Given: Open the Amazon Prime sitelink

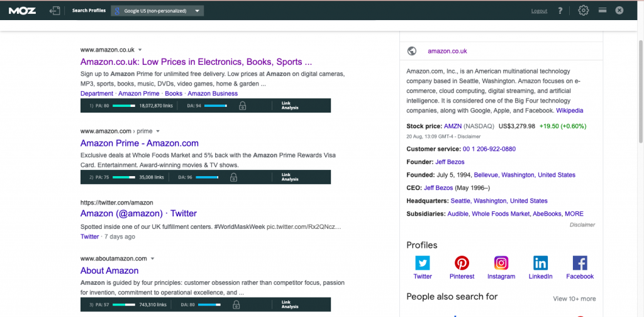Looking at the screenshot, I should (139, 93).
